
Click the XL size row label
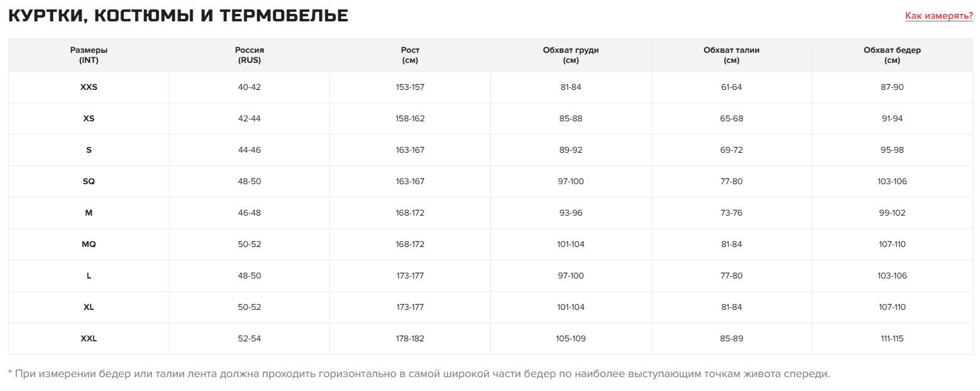click(x=89, y=307)
